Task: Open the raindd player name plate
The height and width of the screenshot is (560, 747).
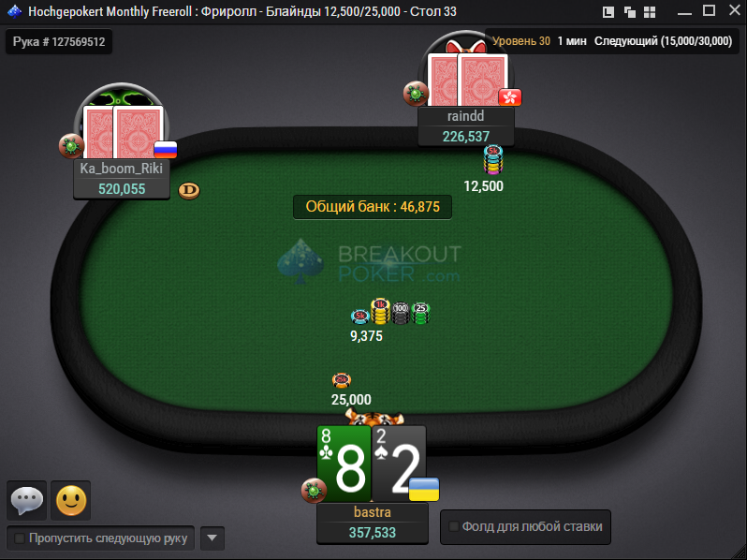Action: pyautogui.click(x=466, y=126)
